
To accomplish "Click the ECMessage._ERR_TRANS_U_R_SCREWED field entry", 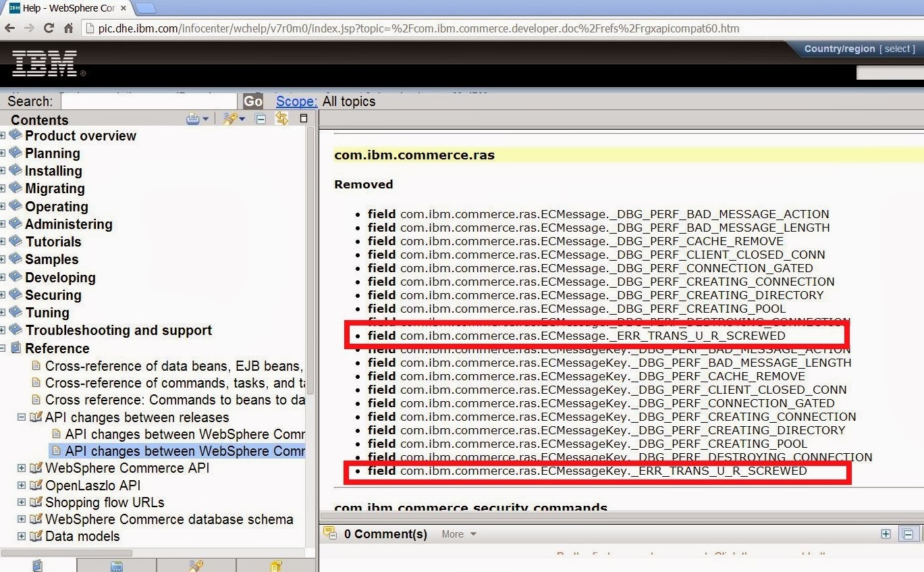I will (576, 336).
